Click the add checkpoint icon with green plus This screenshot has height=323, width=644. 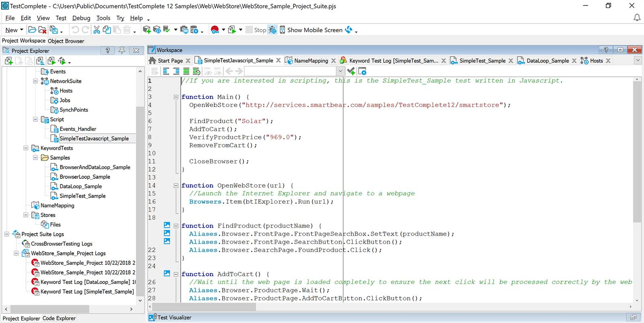pos(351,71)
